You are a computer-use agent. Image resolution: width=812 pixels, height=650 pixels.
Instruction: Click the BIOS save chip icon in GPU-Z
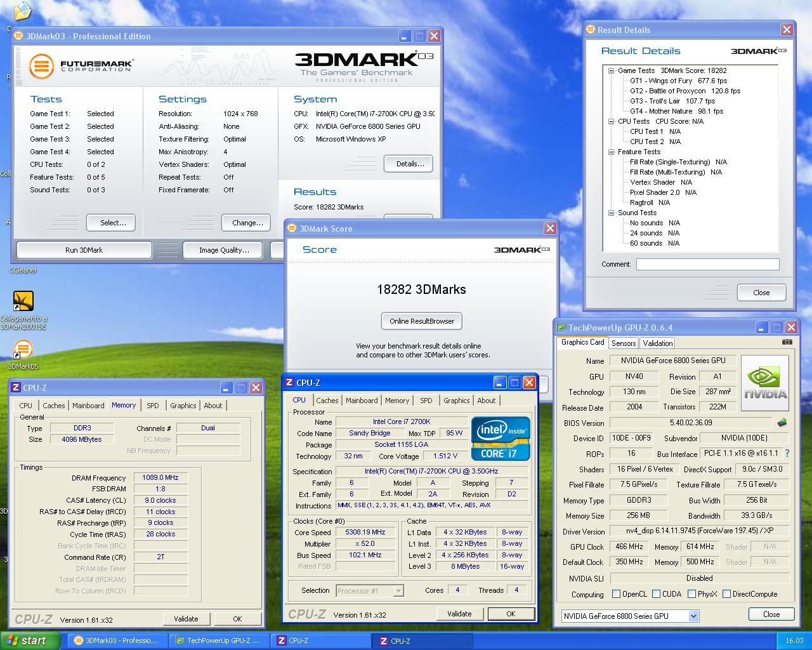[782, 422]
